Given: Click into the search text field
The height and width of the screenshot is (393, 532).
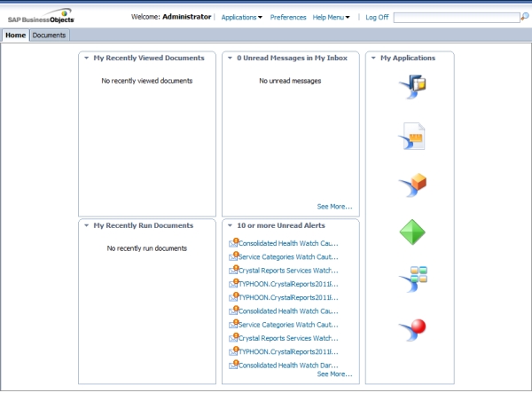Looking at the screenshot, I should tap(455, 17).
